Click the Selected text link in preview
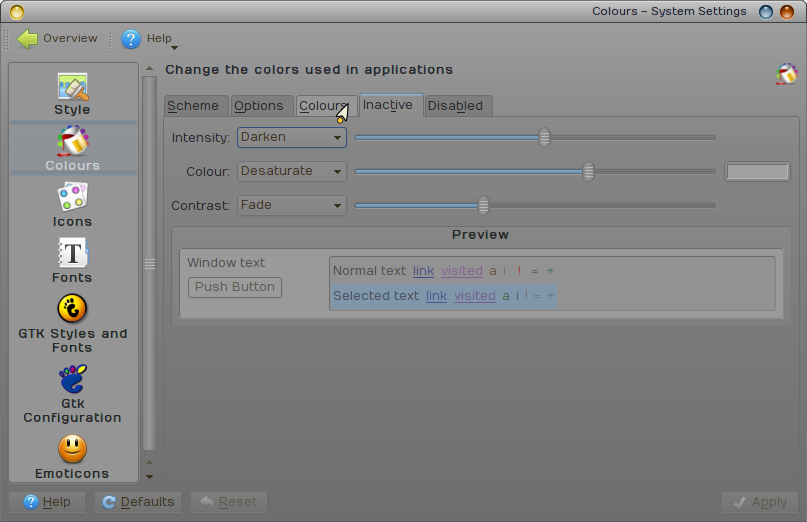The width and height of the screenshot is (807, 522). [x=436, y=296]
